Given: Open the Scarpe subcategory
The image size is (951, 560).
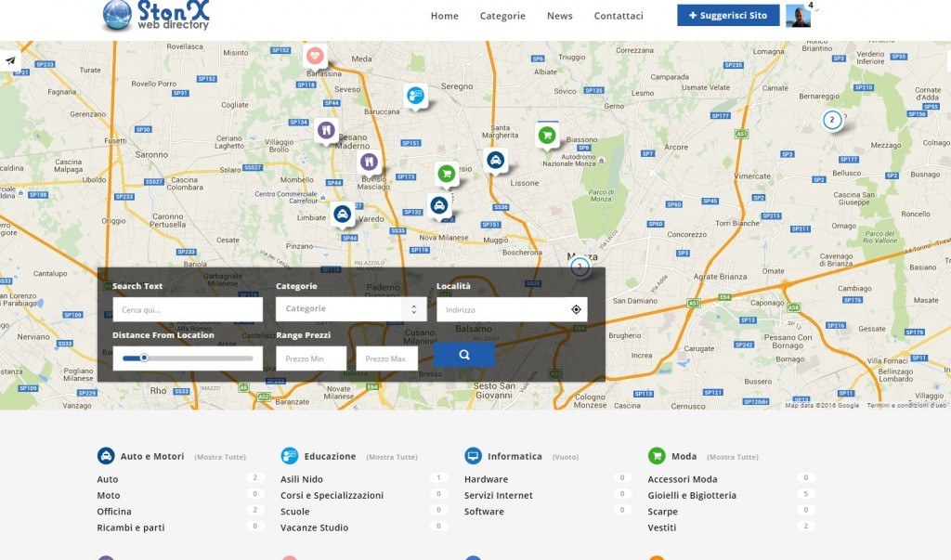Looking at the screenshot, I should click(662, 512).
